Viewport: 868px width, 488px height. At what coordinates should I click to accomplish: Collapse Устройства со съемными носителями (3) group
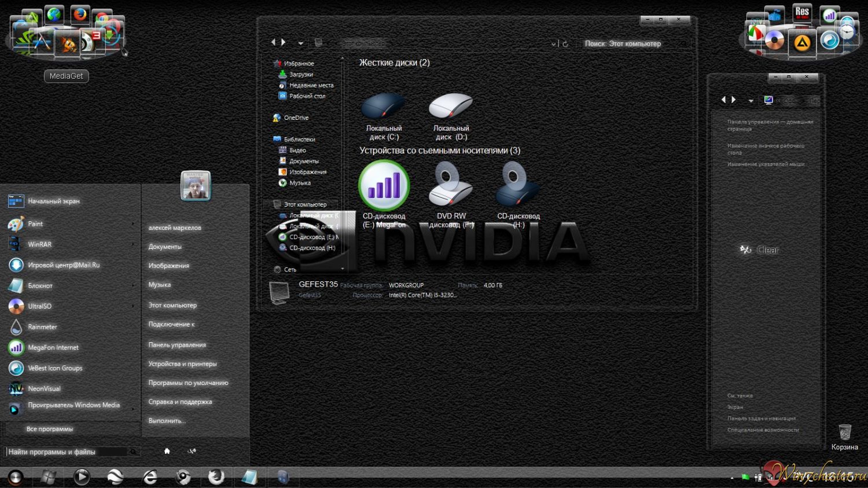pos(440,151)
